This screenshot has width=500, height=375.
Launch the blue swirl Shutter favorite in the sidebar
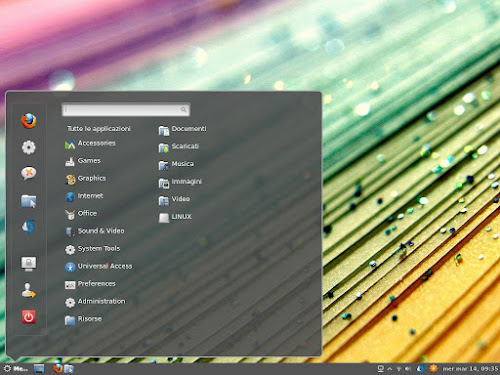[29, 227]
